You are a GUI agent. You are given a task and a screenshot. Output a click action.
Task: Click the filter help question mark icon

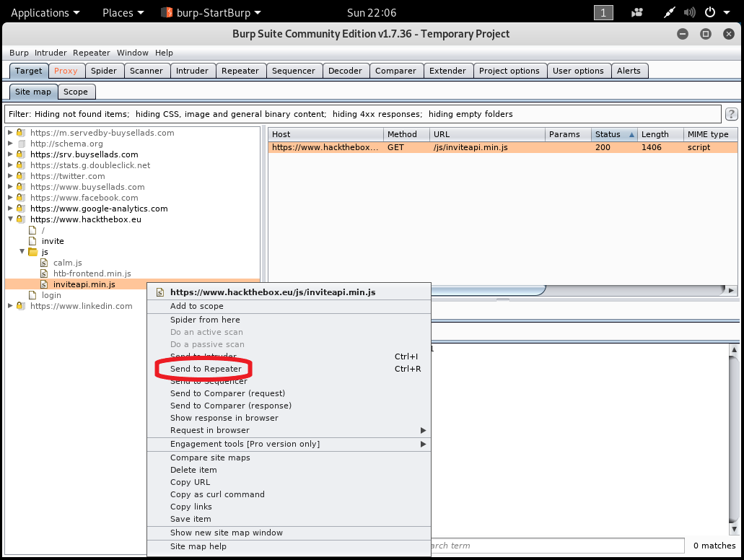731,114
